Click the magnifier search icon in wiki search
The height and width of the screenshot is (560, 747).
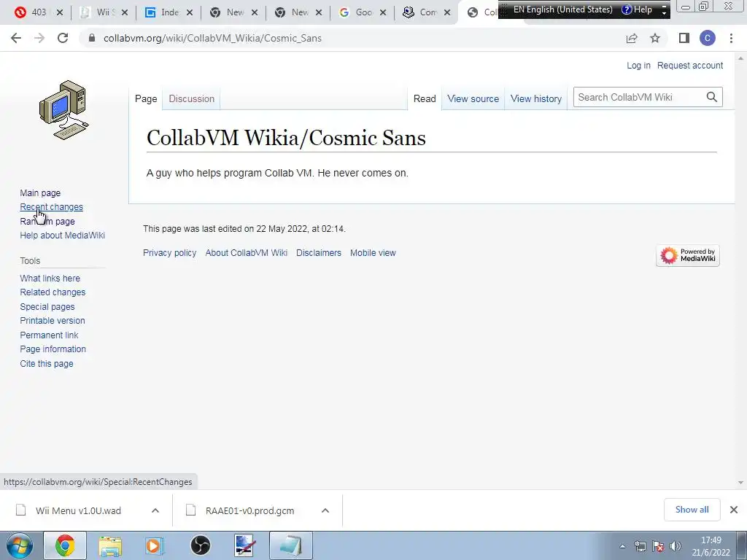[712, 97]
